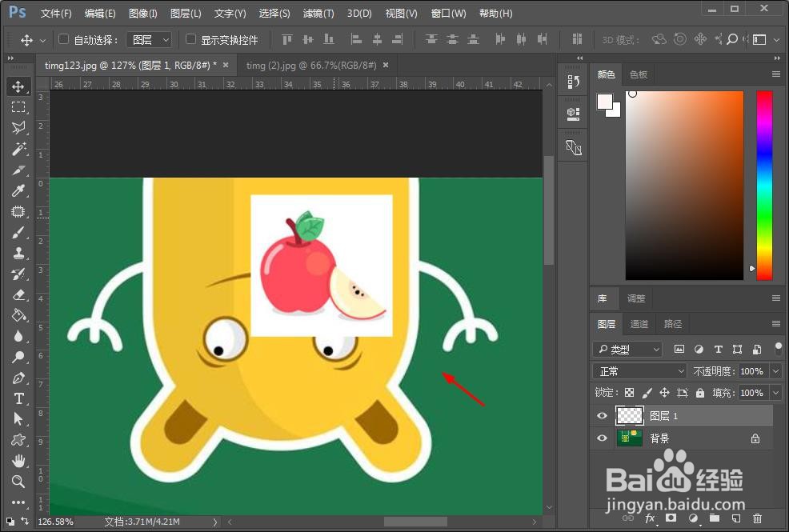Switch to the 调整 tab
Viewport: 789px width, 532px height.
click(636, 298)
